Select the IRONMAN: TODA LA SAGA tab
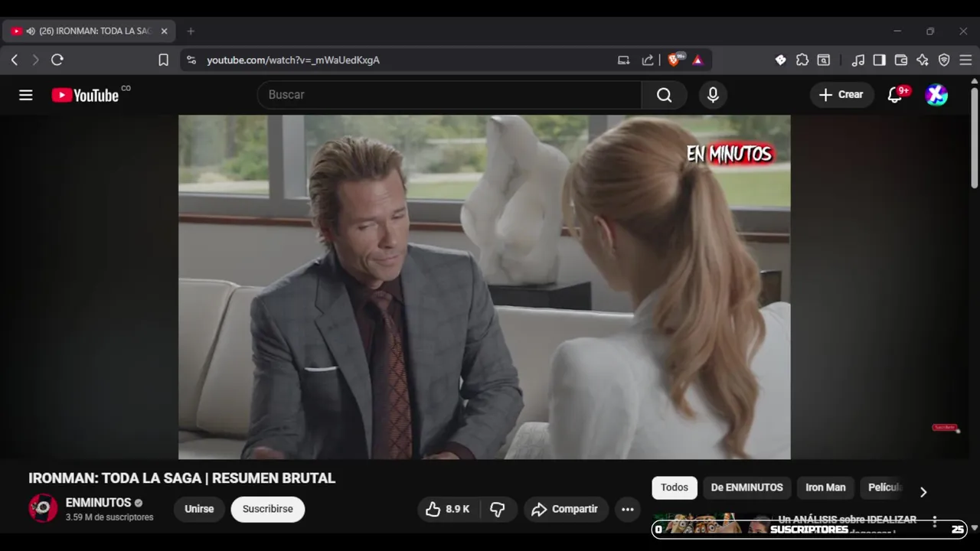This screenshot has height=551, width=980. (x=90, y=31)
